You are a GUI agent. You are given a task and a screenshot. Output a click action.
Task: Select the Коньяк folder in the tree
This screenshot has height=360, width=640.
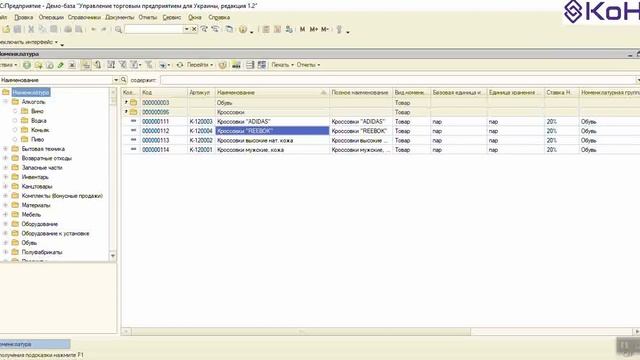[40, 130]
